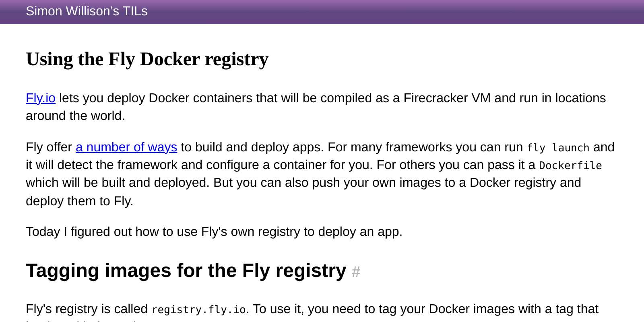Click the words "Firecracker VM" in first paragraph
The image size is (644, 322).
click(x=447, y=98)
